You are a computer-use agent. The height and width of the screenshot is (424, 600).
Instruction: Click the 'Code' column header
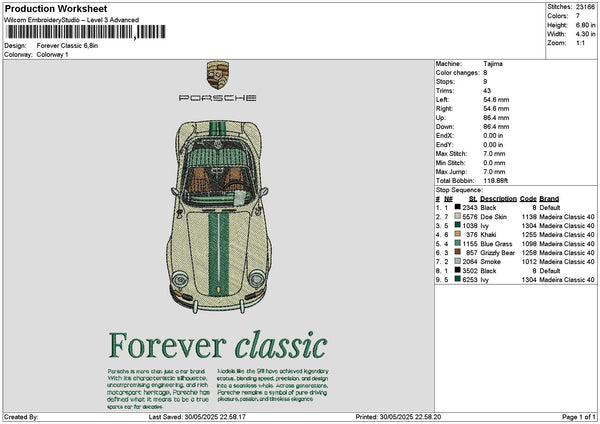pos(528,199)
